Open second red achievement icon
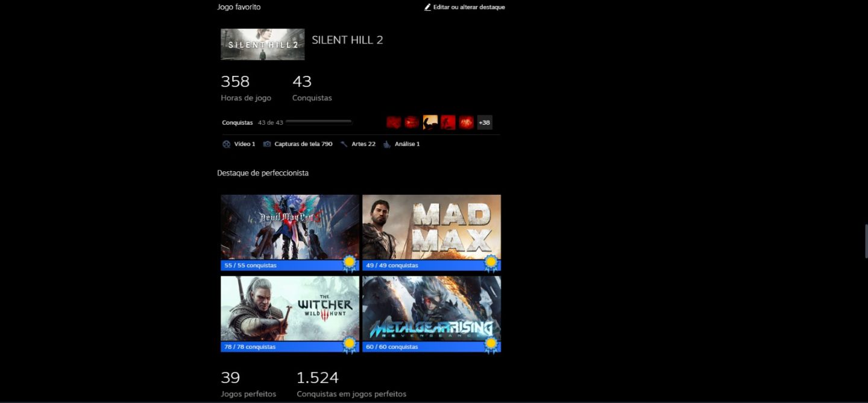Viewport: 868px width, 403px height. click(412, 122)
